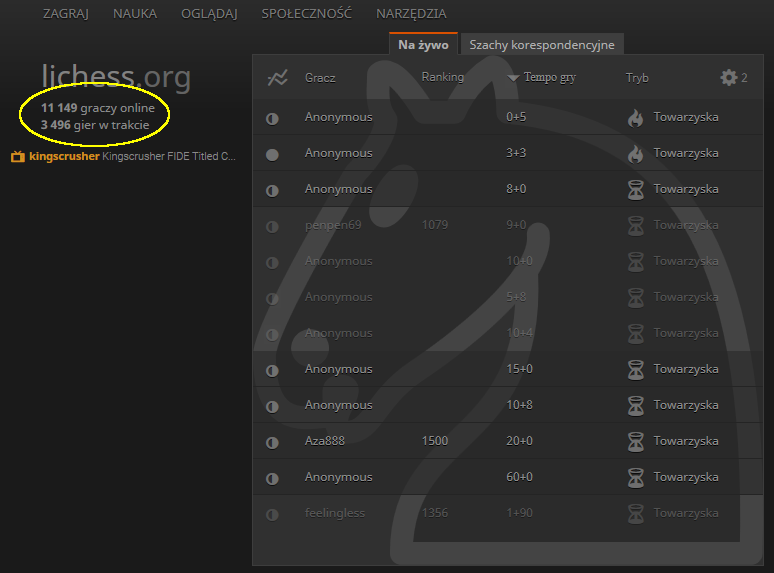Click random color icon in 15+0 row
Viewport: 774px width, 573px height.
click(x=272, y=371)
